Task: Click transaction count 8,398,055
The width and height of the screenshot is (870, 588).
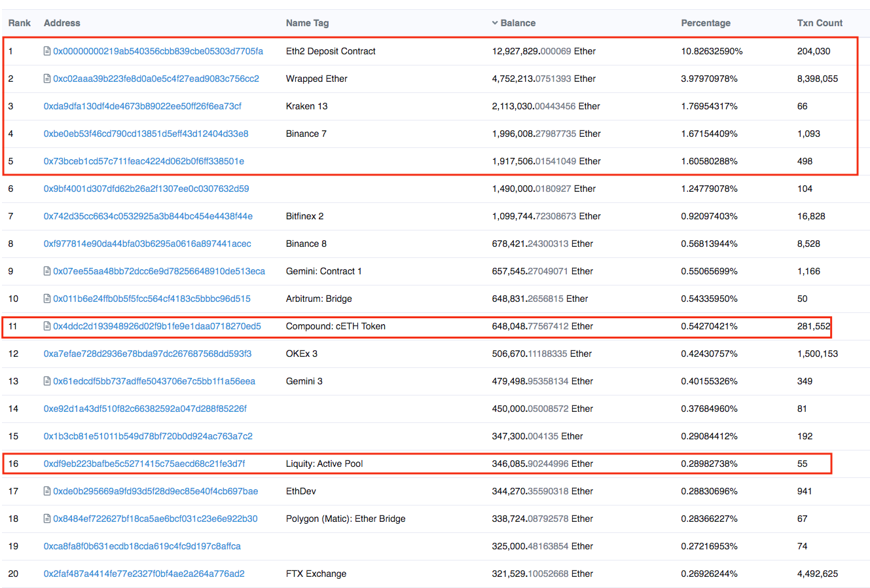Action: [x=818, y=79]
